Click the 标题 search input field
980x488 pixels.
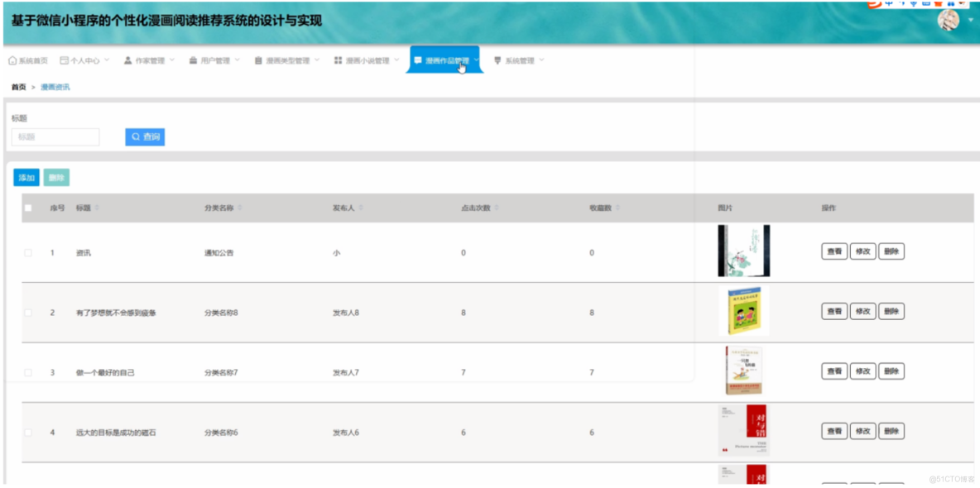(55, 136)
